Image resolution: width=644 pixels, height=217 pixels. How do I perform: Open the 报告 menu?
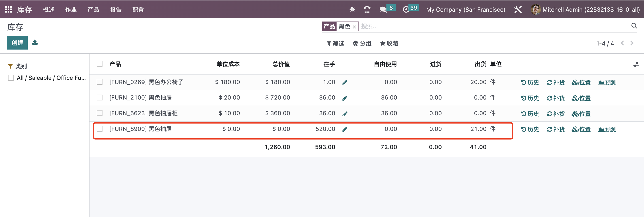(x=115, y=9)
